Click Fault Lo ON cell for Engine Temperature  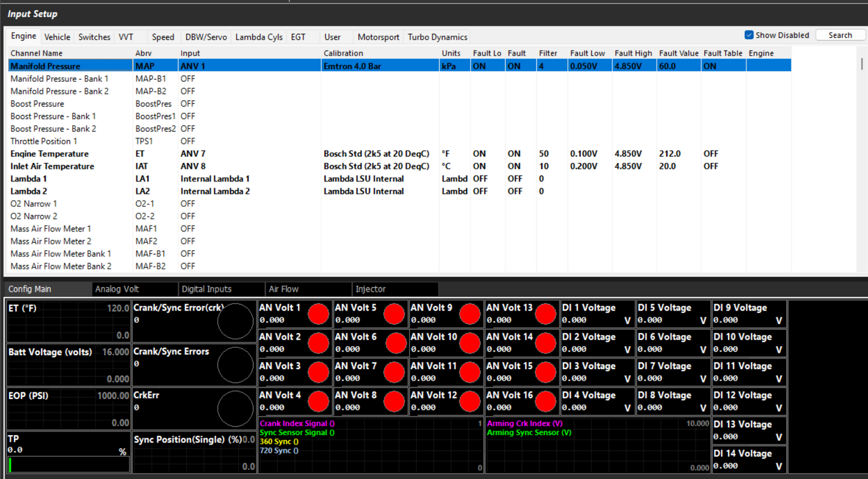(x=479, y=154)
